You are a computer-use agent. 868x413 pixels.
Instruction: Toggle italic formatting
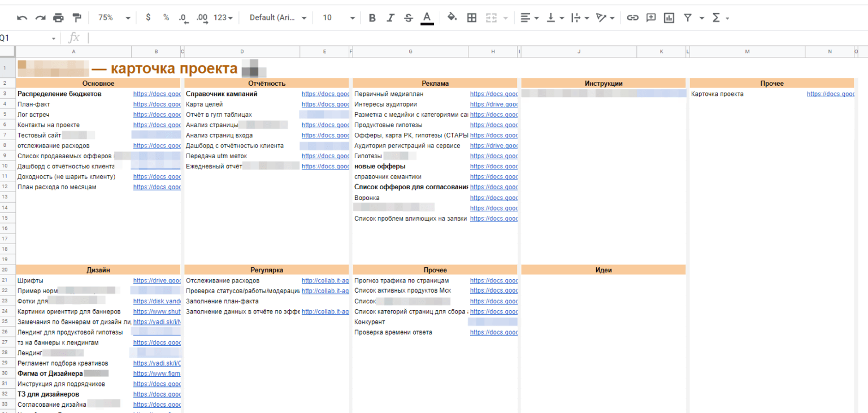(x=390, y=18)
